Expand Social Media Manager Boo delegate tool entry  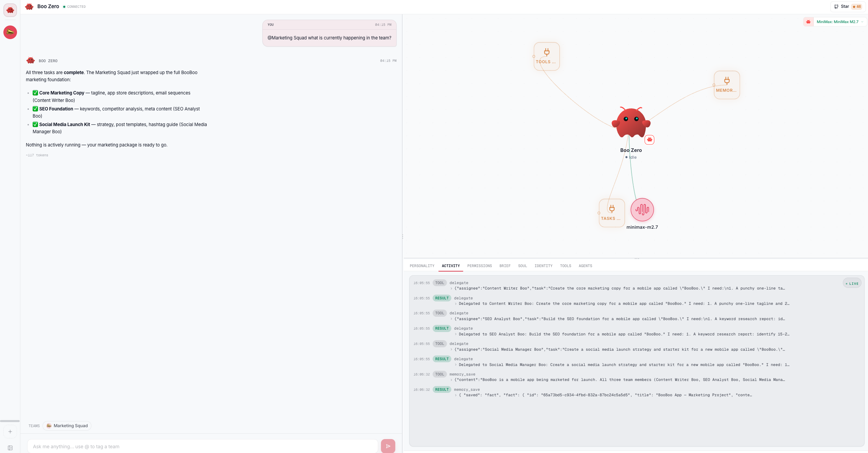pos(618,349)
